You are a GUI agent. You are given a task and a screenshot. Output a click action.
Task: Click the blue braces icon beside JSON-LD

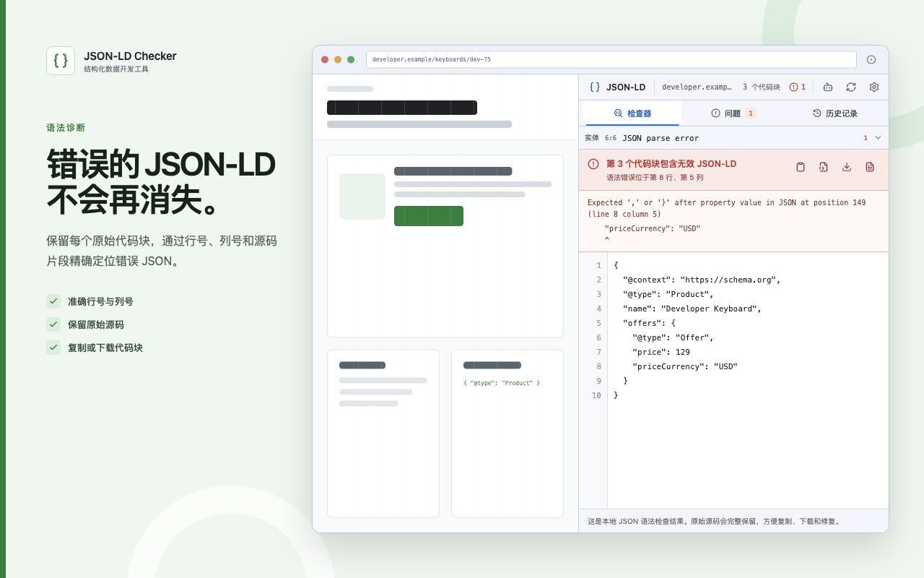pos(595,87)
